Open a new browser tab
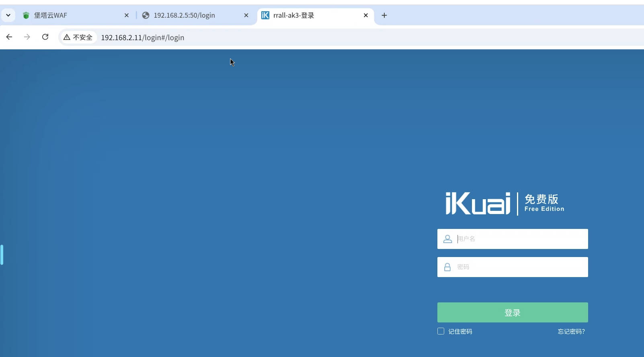This screenshot has width=644, height=357. click(x=384, y=15)
